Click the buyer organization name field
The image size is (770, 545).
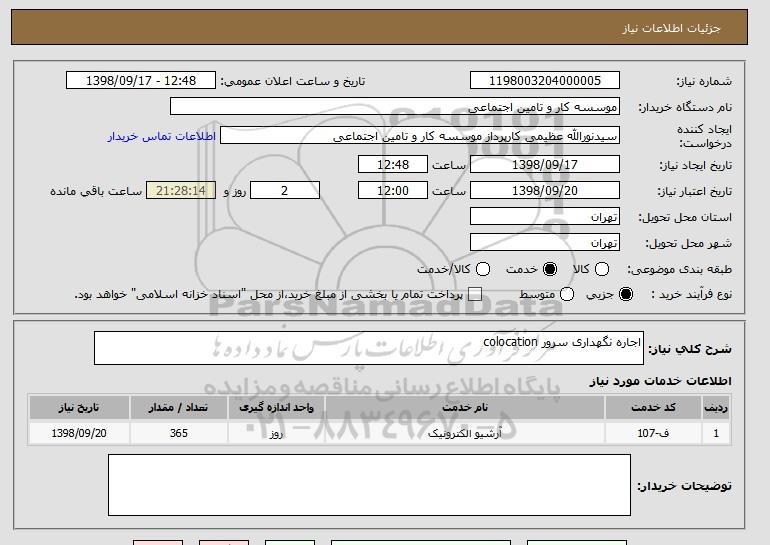[395, 107]
